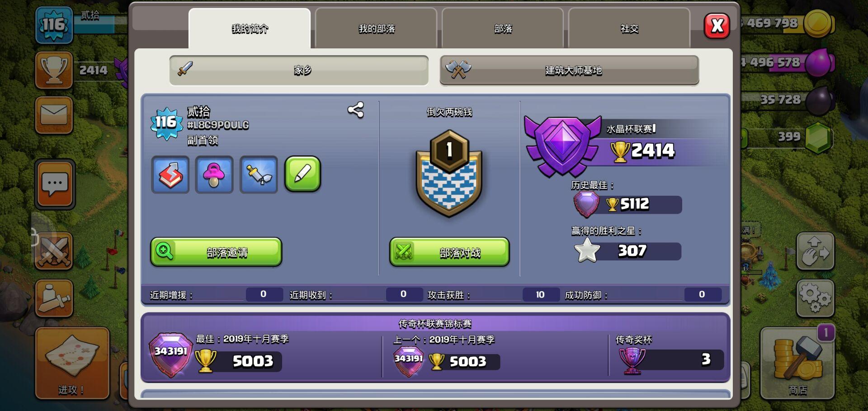Click the trophy ranking icon on left
This screenshot has height=411, width=868.
point(54,70)
